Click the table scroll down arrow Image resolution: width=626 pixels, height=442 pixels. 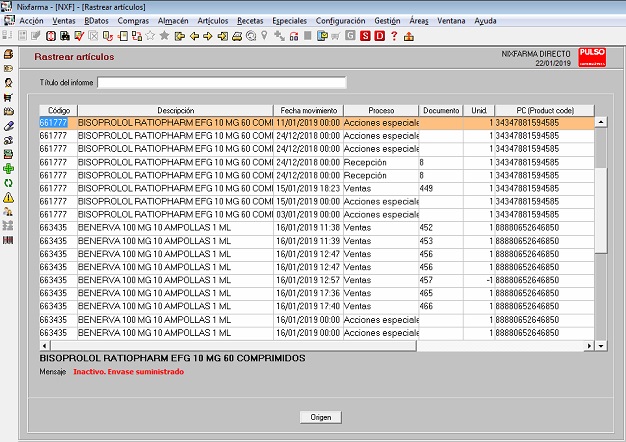(601, 346)
